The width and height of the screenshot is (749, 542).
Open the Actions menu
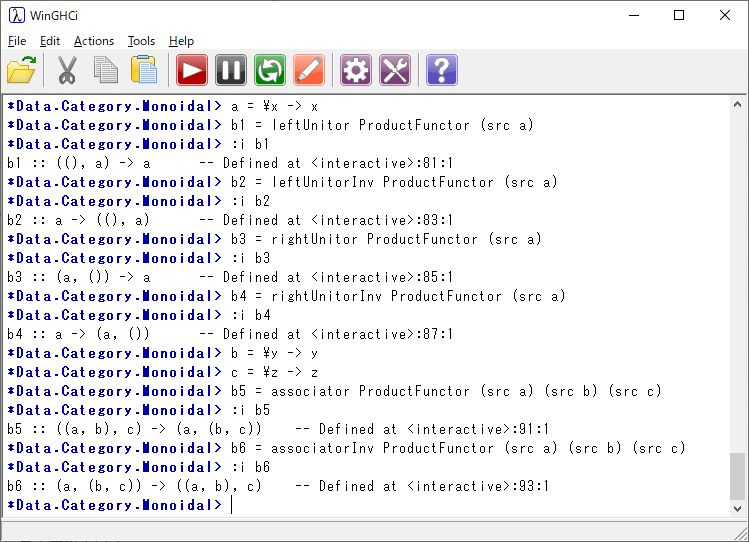(94, 41)
